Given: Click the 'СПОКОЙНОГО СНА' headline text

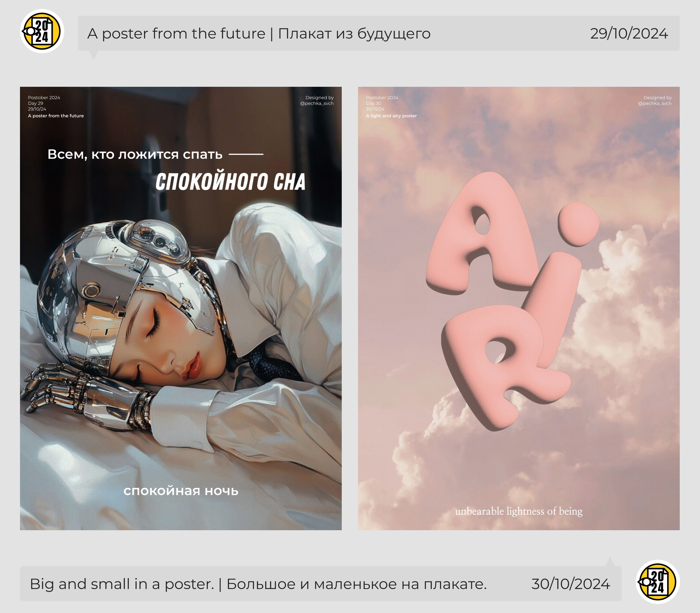Looking at the screenshot, I should (x=230, y=181).
